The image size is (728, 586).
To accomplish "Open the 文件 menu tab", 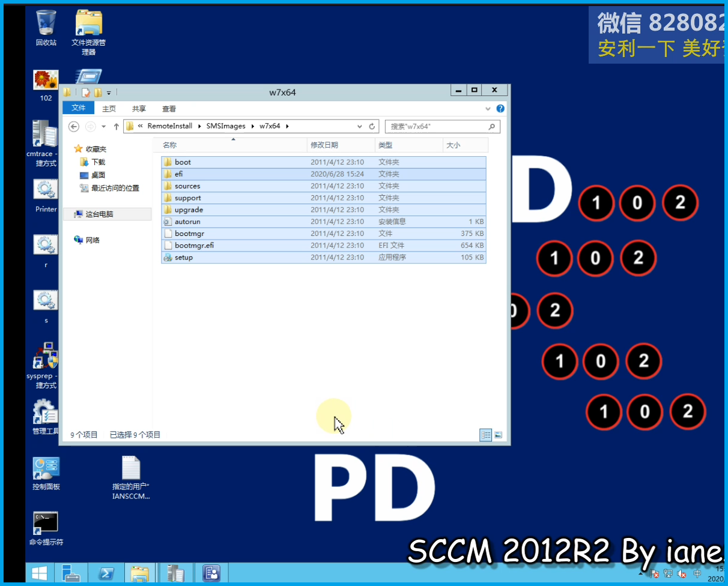I will click(79, 108).
